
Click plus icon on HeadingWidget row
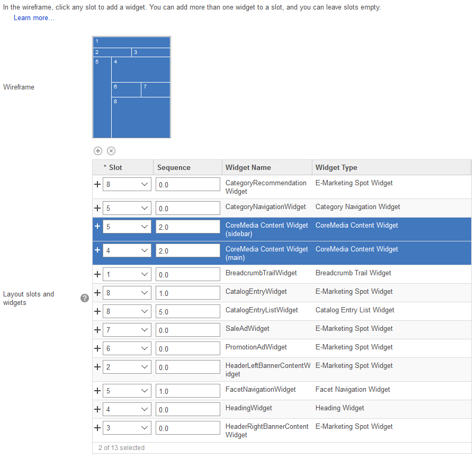point(97,409)
